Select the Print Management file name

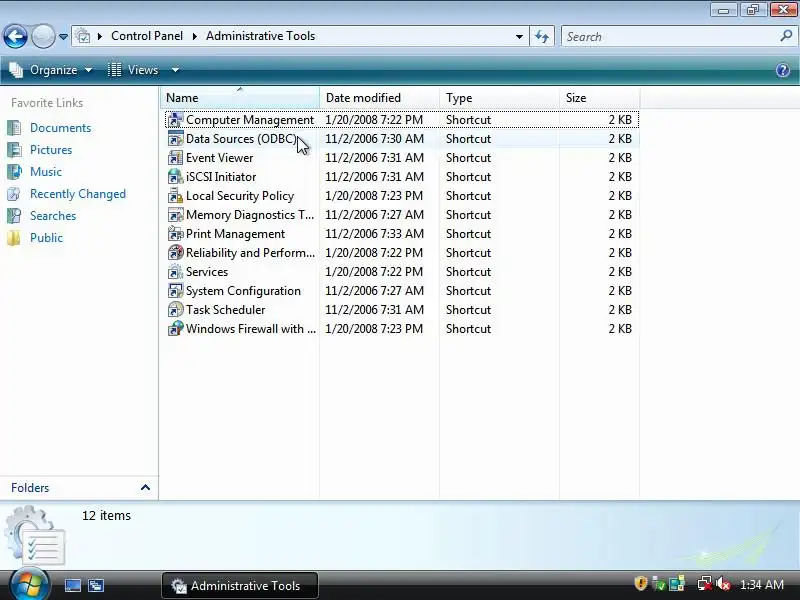click(235, 234)
